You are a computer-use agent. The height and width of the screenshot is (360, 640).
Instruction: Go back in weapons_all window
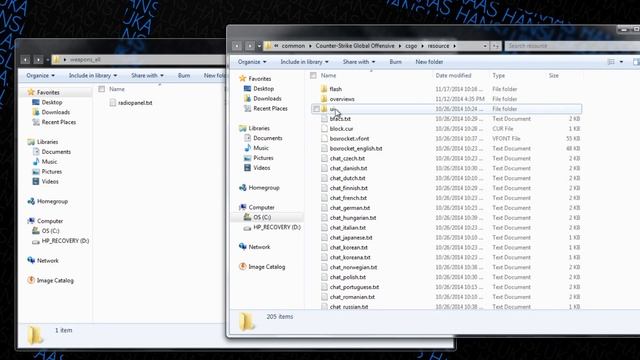click(25, 60)
